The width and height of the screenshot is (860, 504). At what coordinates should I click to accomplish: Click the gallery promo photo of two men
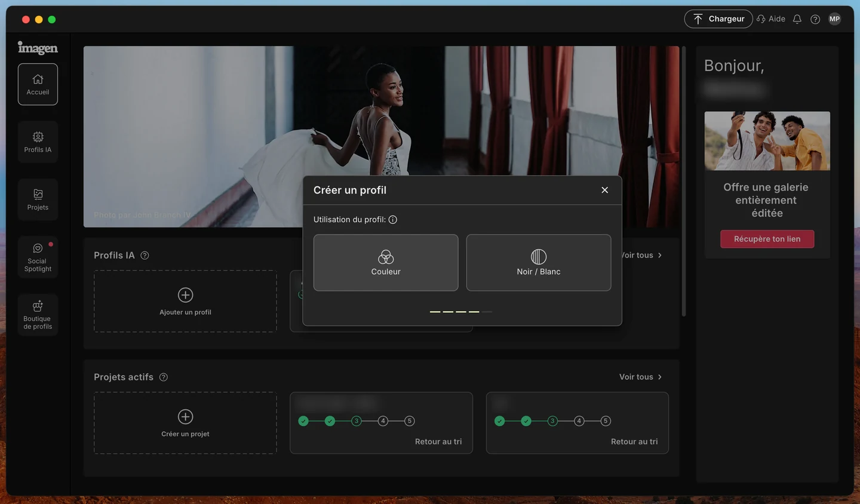click(767, 141)
